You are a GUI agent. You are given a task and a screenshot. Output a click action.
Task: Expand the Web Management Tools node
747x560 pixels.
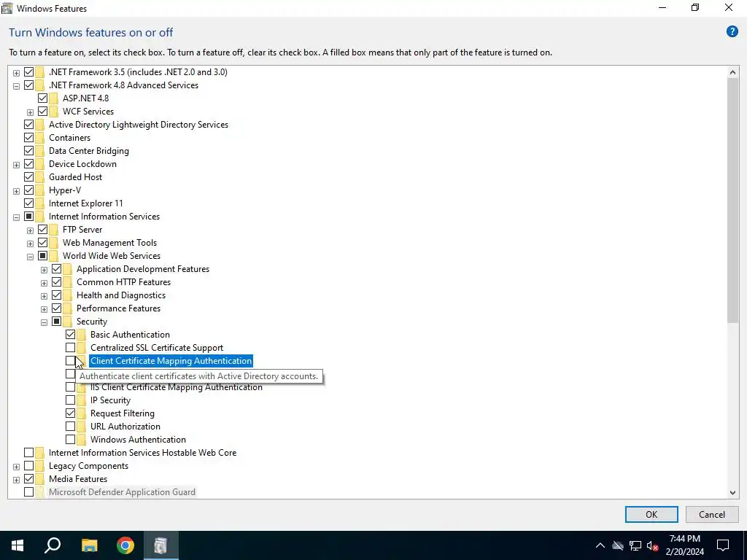pos(30,244)
